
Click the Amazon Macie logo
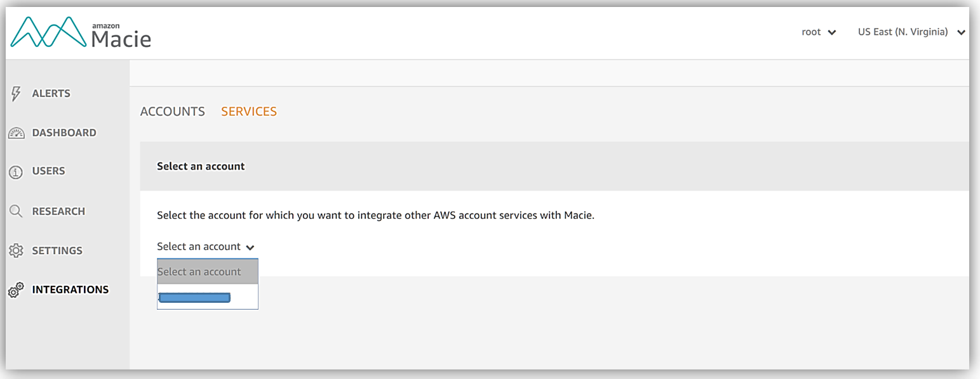click(81, 33)
